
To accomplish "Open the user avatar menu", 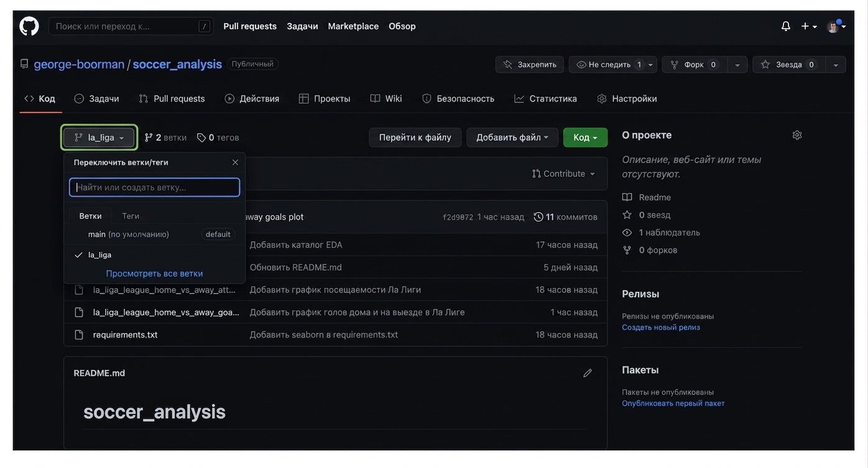I will (836, 26).
